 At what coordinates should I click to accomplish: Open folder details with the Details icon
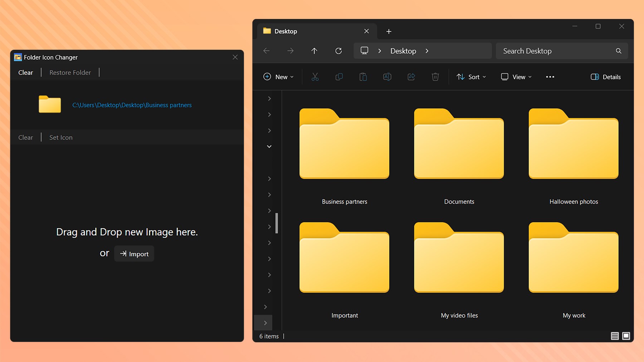click(605, 77)
